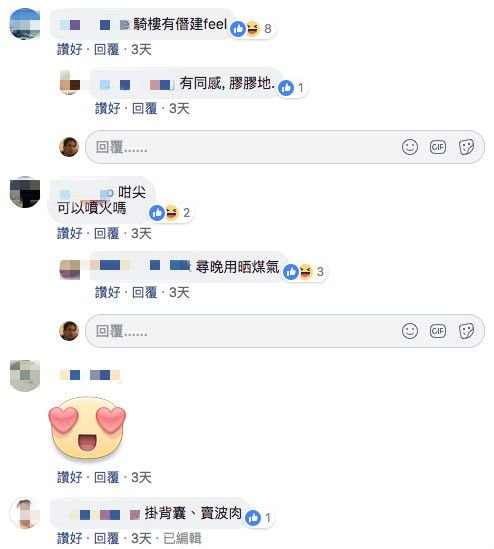Open sticker picker in first reply box
Image resolution: width=494 pixels, height=549 pixels.
point(466,147)
